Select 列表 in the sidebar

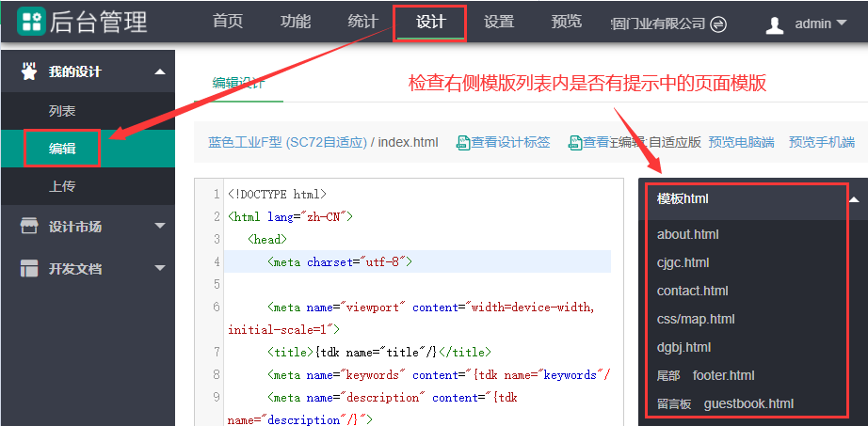coord(62,111)
